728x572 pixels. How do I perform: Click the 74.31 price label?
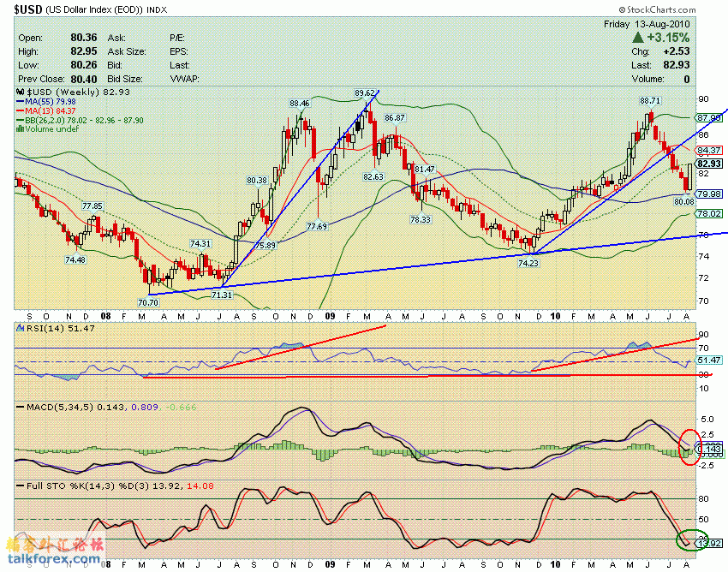pos(200,244)
